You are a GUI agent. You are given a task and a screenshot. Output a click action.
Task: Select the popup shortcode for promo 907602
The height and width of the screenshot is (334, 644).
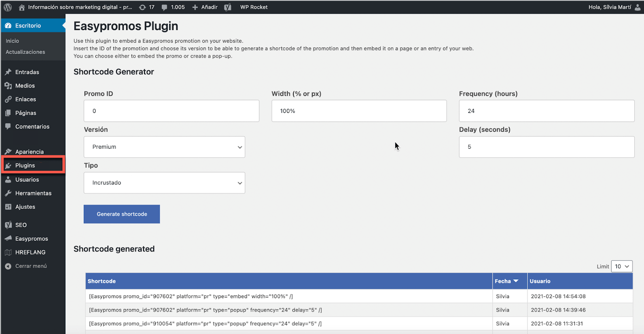[x=205, y=310]
